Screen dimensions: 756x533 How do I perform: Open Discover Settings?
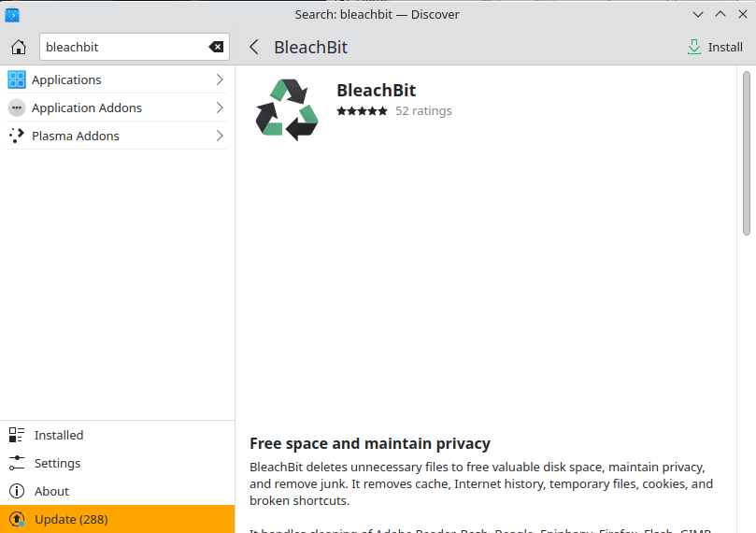(x=117, y=463)
